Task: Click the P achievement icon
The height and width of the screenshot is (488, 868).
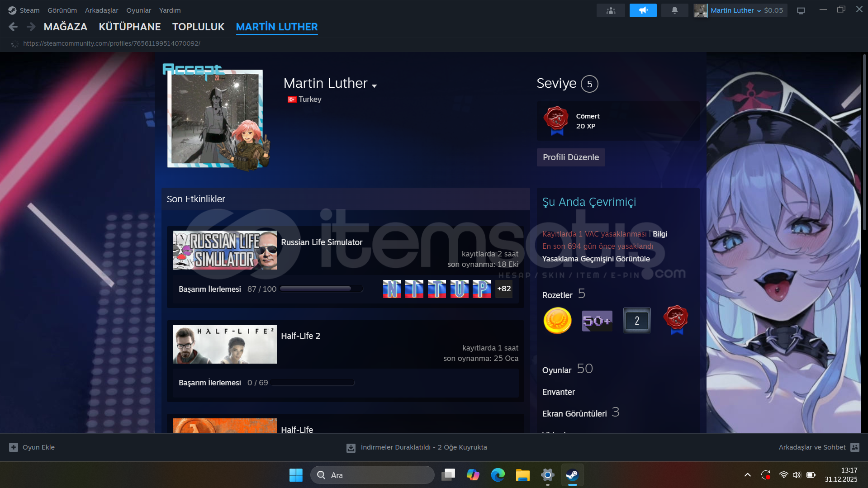Action: 482,289
